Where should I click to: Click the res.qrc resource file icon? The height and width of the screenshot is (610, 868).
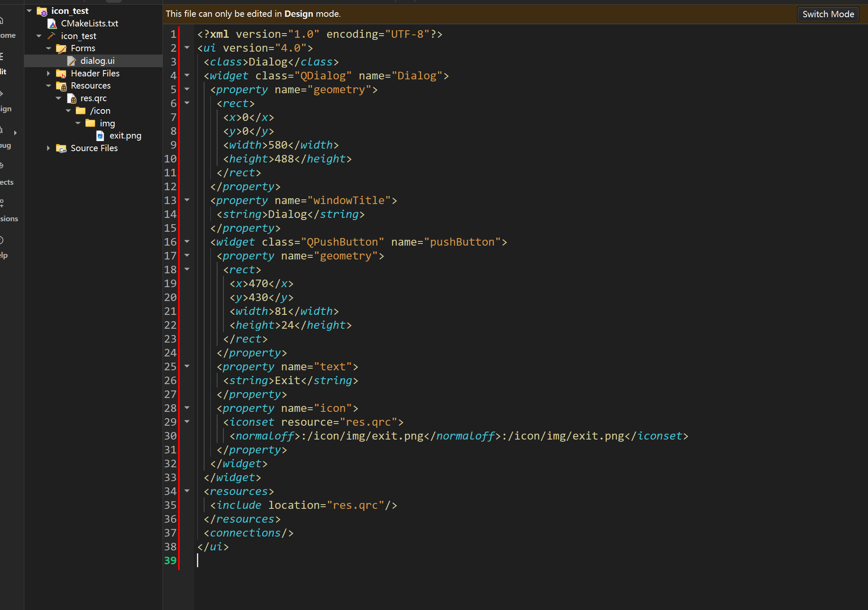[71, 98]
